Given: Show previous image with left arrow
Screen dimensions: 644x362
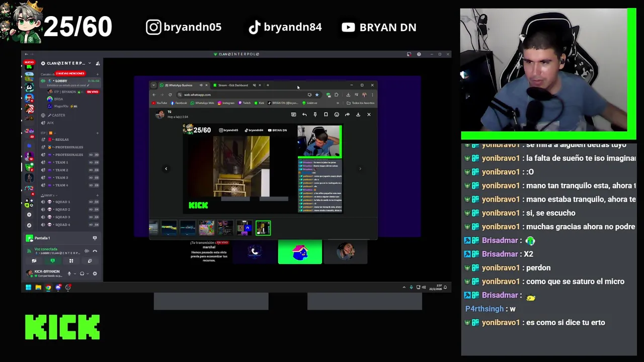Looking at the screenshot, I should (166, 169).
